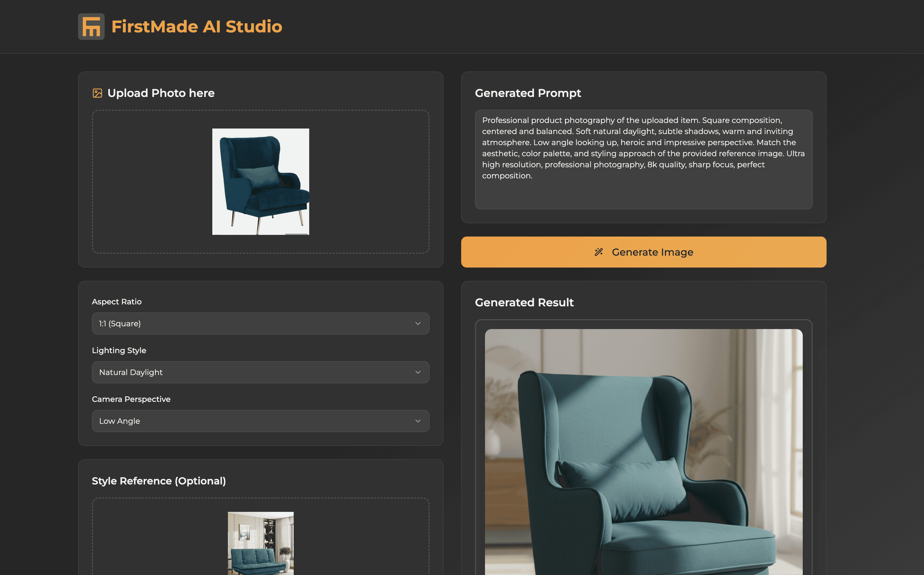Screen dimensions: 924x575
Task: Click the Aspect Ratio label
Action: pos(117,302)
